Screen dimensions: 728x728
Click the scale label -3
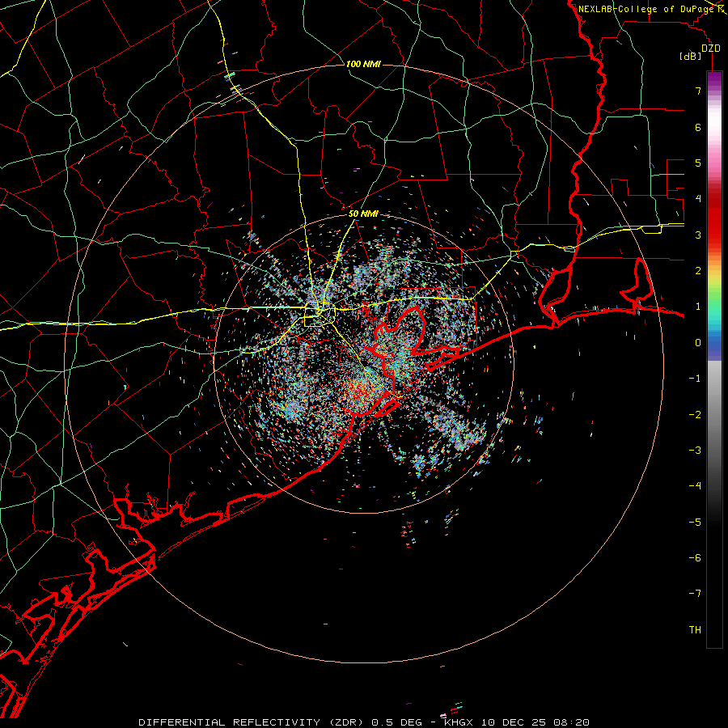[695, 451]
